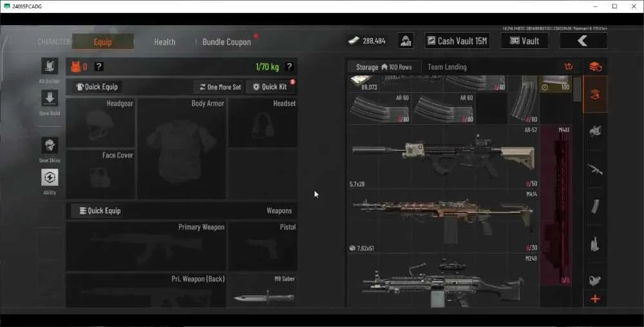Maximize the 24095PCADG window

coord(615,6)
